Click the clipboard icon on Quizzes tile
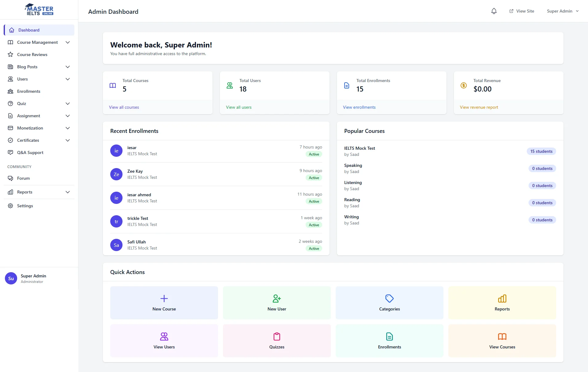588x372 pixels. click(277, 336)
